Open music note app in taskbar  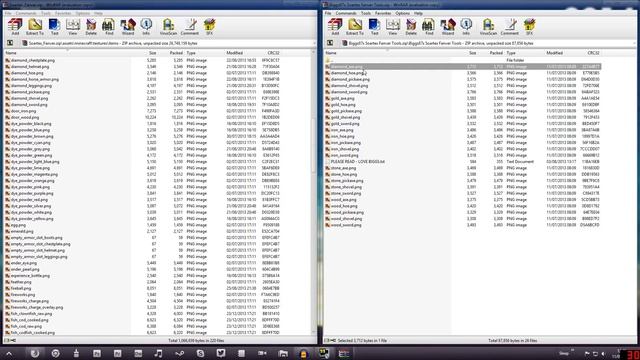click(x=158, y=353)
